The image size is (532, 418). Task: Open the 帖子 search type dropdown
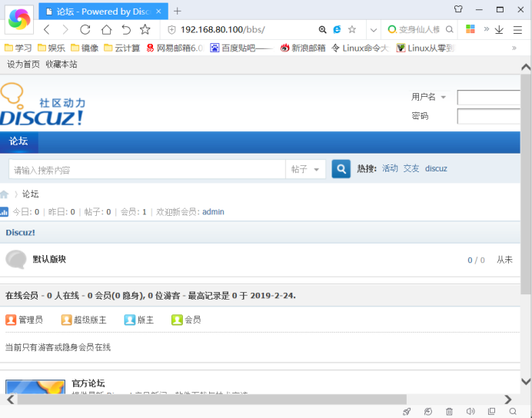click(305, 169)
